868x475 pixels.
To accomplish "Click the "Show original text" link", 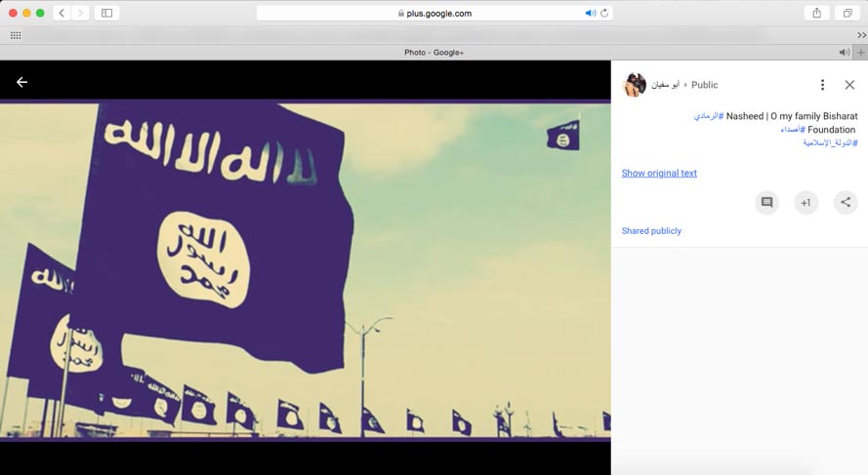I will coord(659,174).
